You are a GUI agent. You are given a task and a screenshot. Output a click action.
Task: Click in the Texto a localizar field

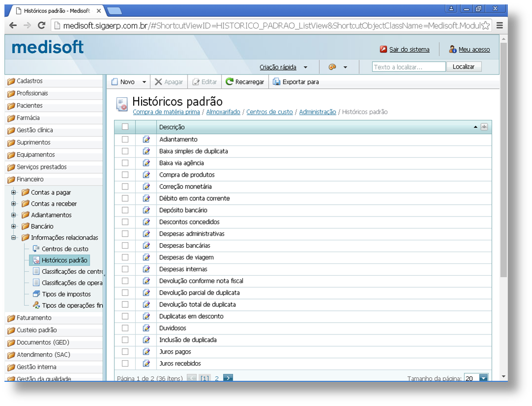pos(409,67)
